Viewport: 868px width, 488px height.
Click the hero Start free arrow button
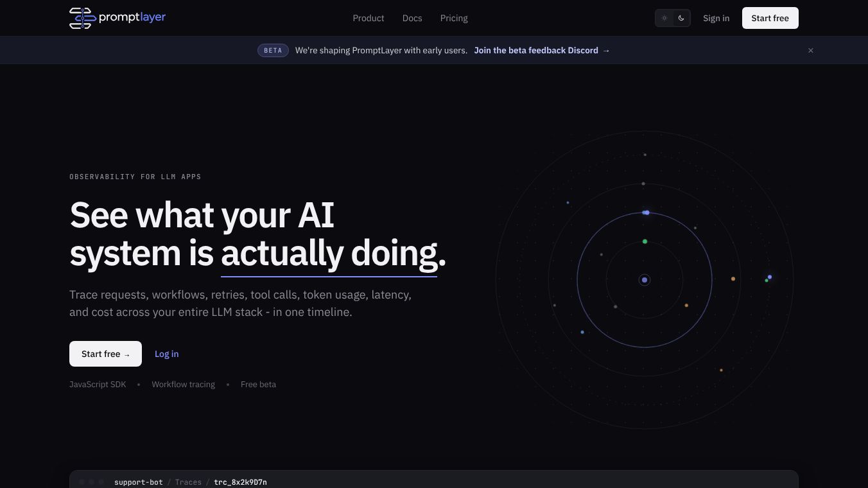105,354
